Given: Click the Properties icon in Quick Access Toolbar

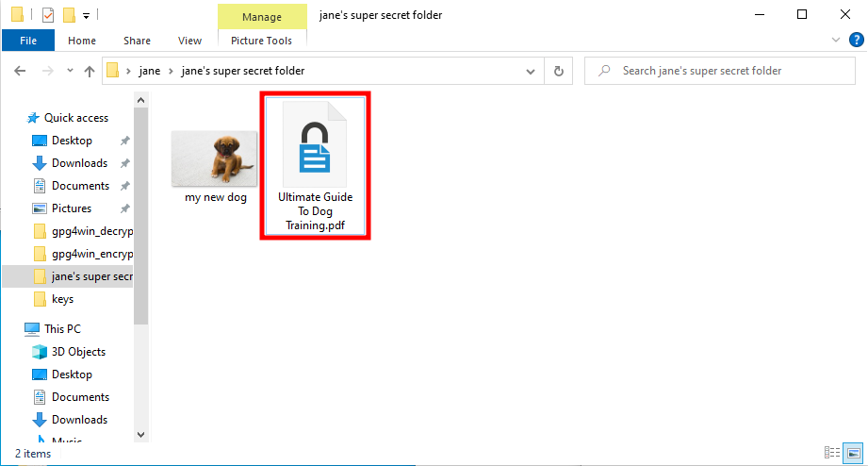Looking at the screenshot, I should [x=48, y=15].
